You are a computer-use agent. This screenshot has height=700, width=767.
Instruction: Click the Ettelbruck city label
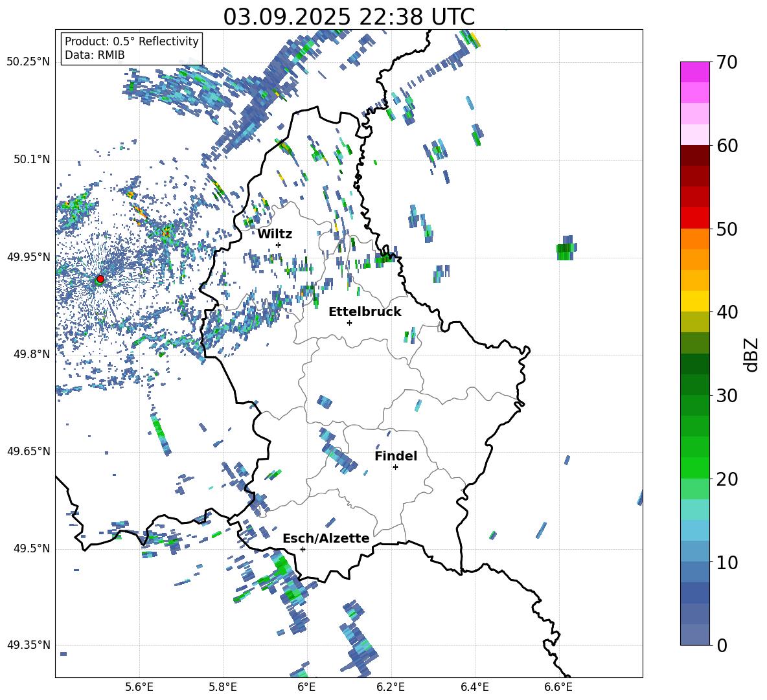coord(365,311)
